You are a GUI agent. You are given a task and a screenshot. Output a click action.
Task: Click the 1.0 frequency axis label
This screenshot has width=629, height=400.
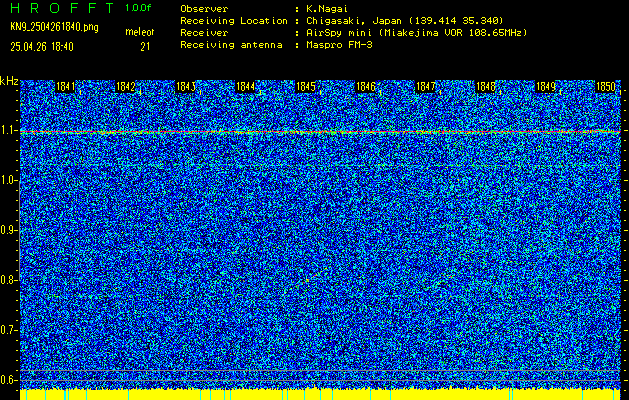coord(7,181)
